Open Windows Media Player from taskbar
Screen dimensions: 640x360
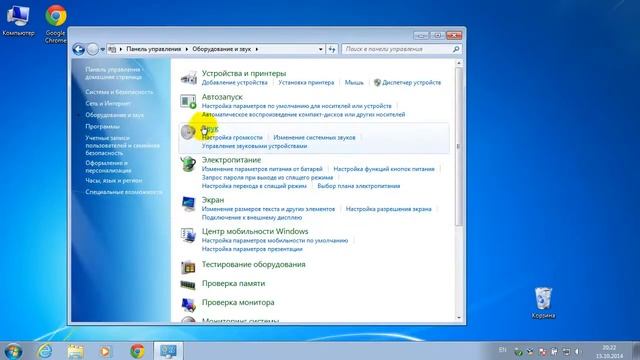[x=105, y=351]
